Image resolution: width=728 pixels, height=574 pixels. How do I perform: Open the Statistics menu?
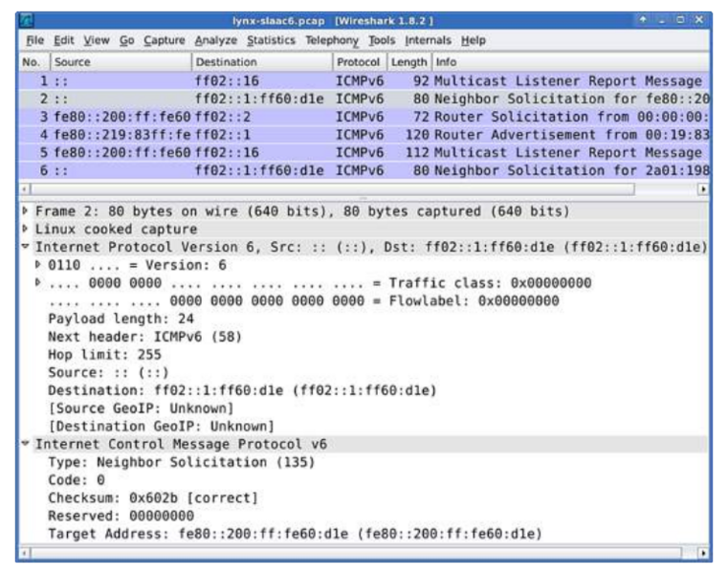tap(271, 40)
